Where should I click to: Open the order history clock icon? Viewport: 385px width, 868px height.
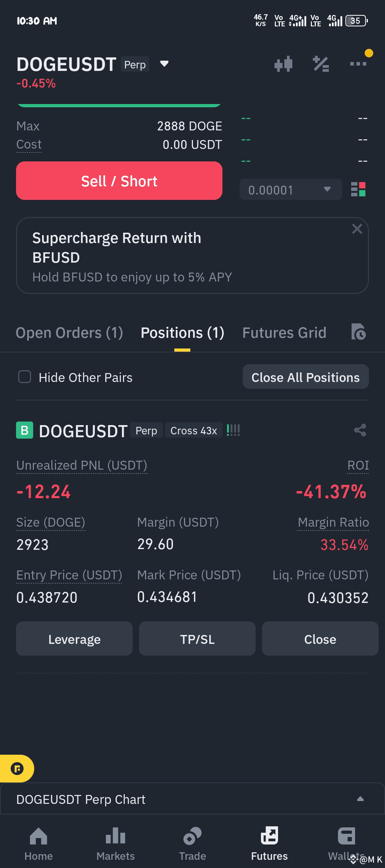point(358,332)
